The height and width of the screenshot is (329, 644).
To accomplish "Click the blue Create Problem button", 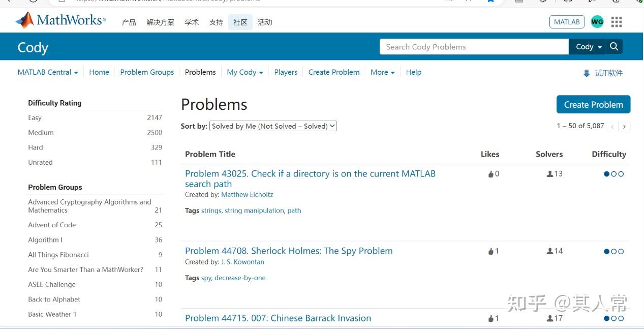I will [593, 104].
